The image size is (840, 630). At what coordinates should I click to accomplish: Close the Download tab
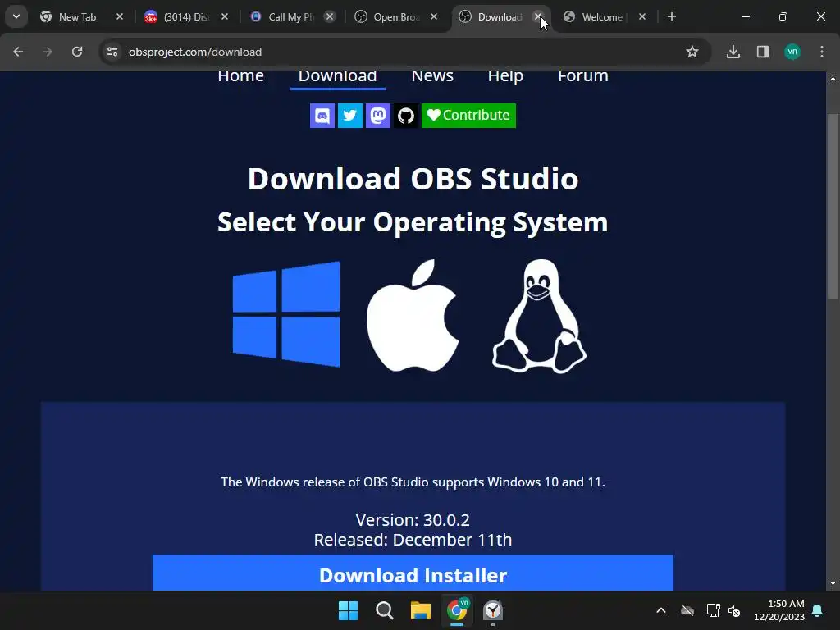click(538, 16)
